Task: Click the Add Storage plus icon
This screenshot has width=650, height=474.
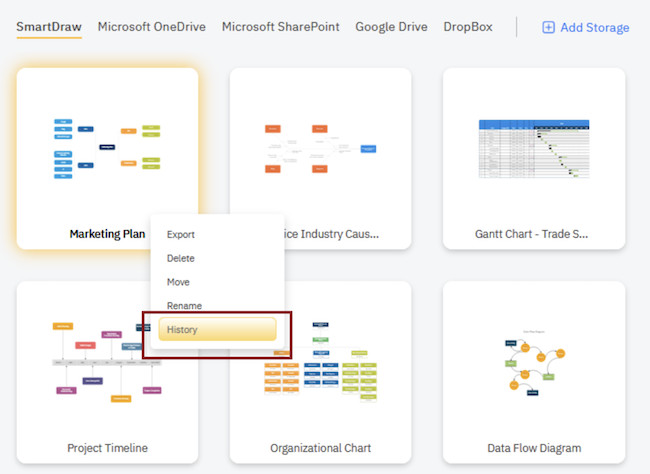Action: tap(548, 27)
